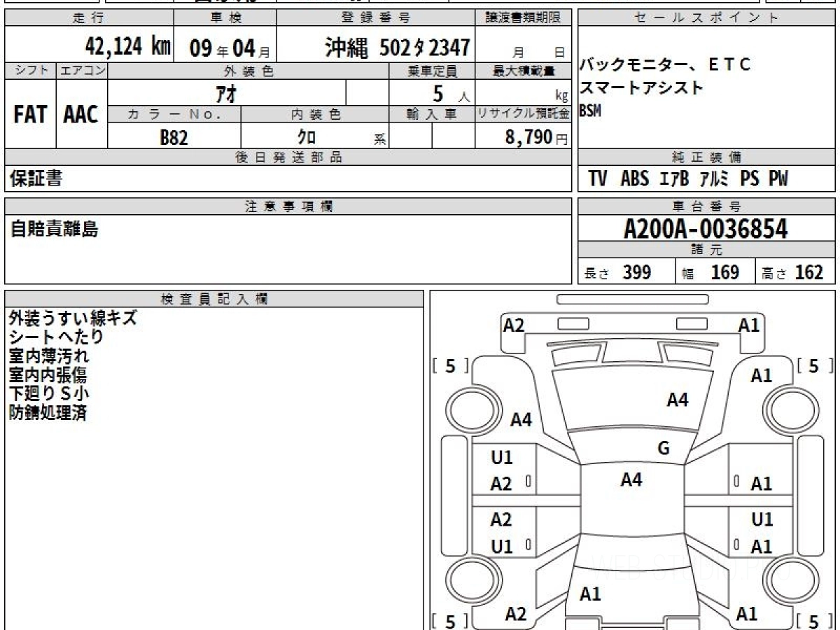Click the 検査員記入欄 section header
The width and height of the screenshot is (840, 630).
[x=214, y=299]
